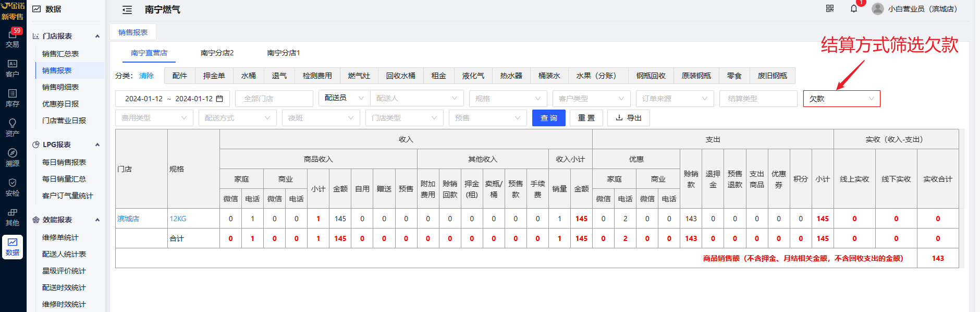
Task: Click the 查询 button
Action: click(549, 118)
